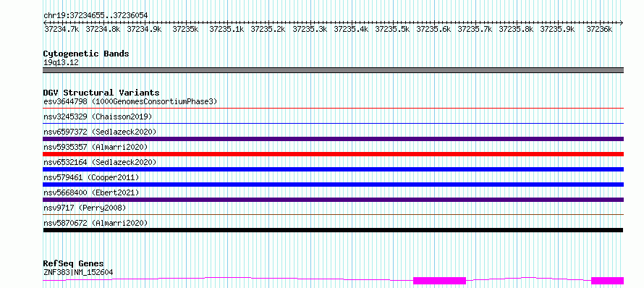
Task: Click the blue nsv579461 variant bar
Action: tap(334, 185)
